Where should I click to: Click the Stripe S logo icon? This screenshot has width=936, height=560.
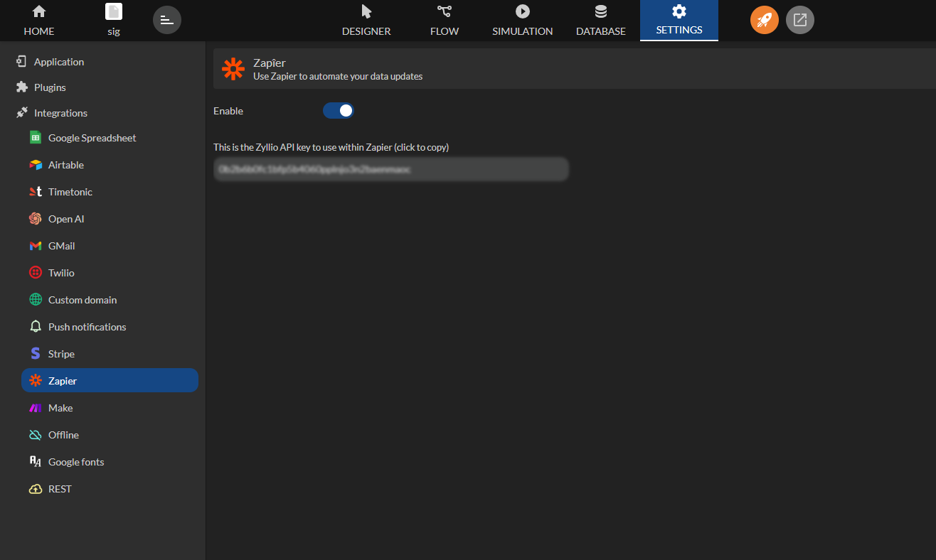coord(36,354)
